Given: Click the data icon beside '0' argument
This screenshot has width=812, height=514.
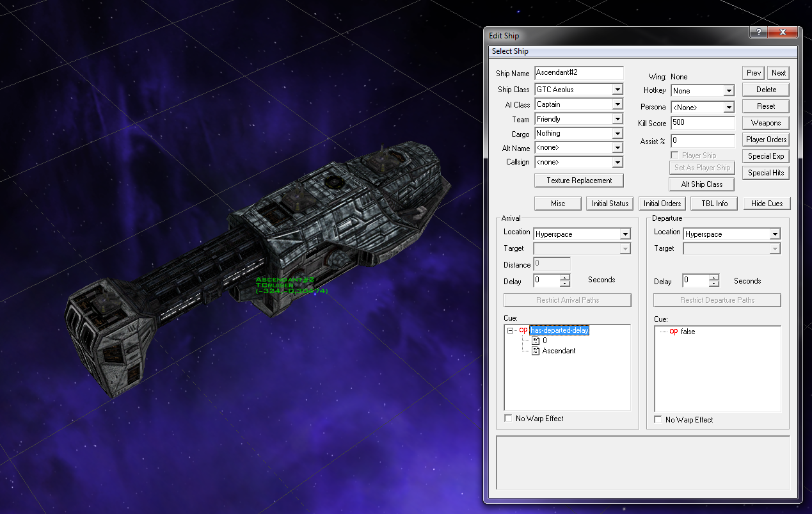Looking at the screenshot, I should (536, 341).
